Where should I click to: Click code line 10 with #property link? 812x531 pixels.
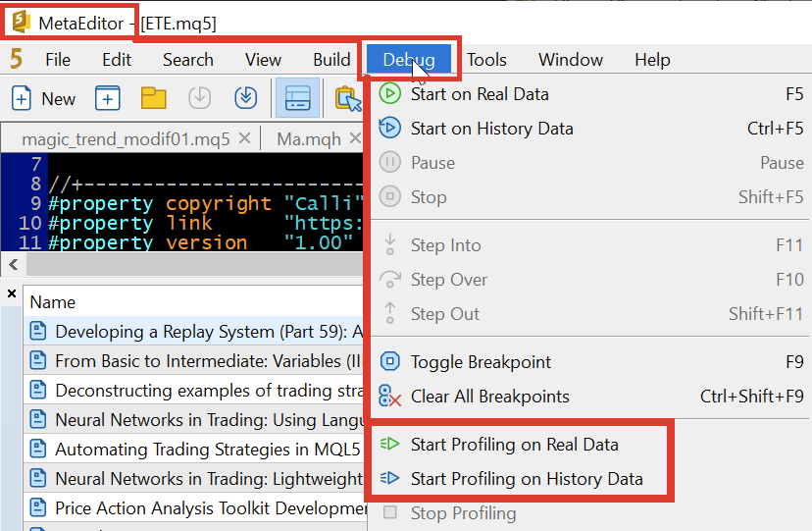206,223
